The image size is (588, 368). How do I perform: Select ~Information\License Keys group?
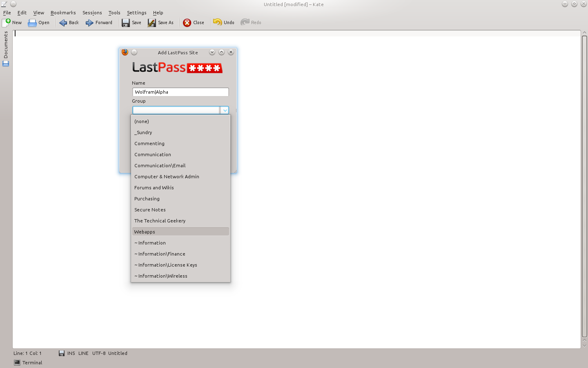click(180, 265)
